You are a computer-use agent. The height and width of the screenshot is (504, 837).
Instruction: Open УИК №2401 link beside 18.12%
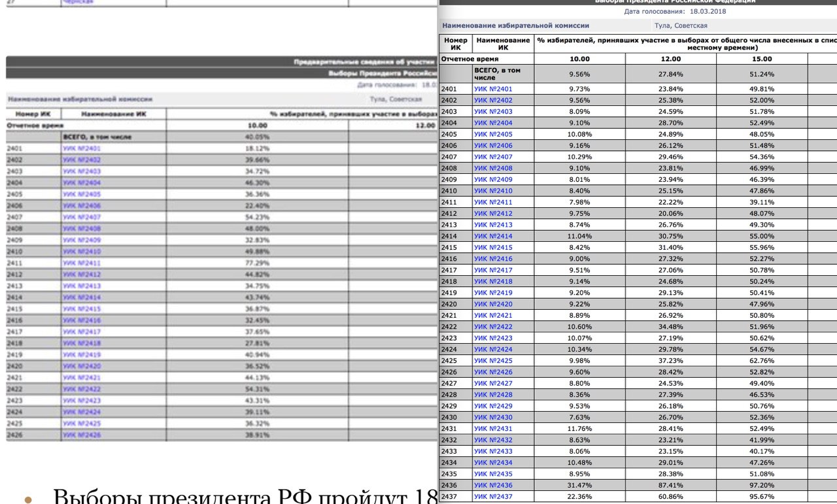click(82, 148)
